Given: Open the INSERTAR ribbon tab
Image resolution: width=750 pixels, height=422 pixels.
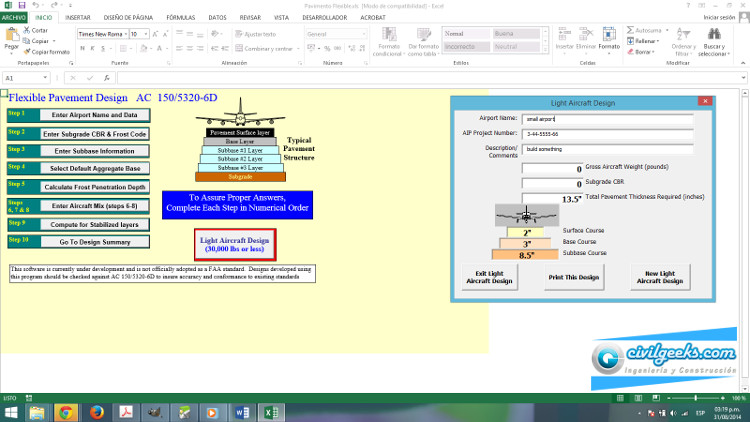Looking at the screenshot, I should click(x=77, y=17).
